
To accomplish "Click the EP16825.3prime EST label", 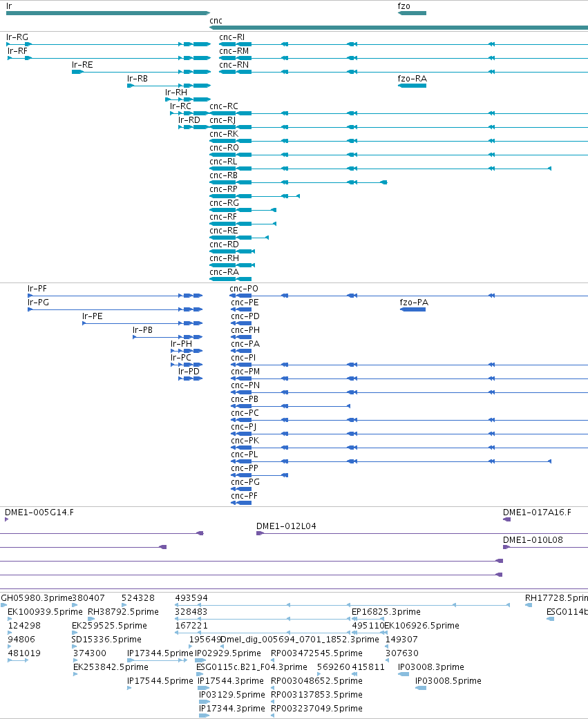I will pos(386,612).
